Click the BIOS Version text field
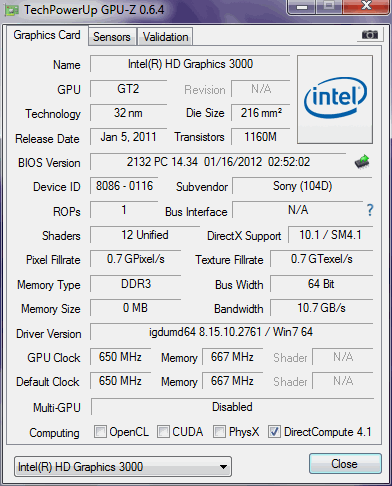This screenshot has width=392, height=486. point(218,162)
